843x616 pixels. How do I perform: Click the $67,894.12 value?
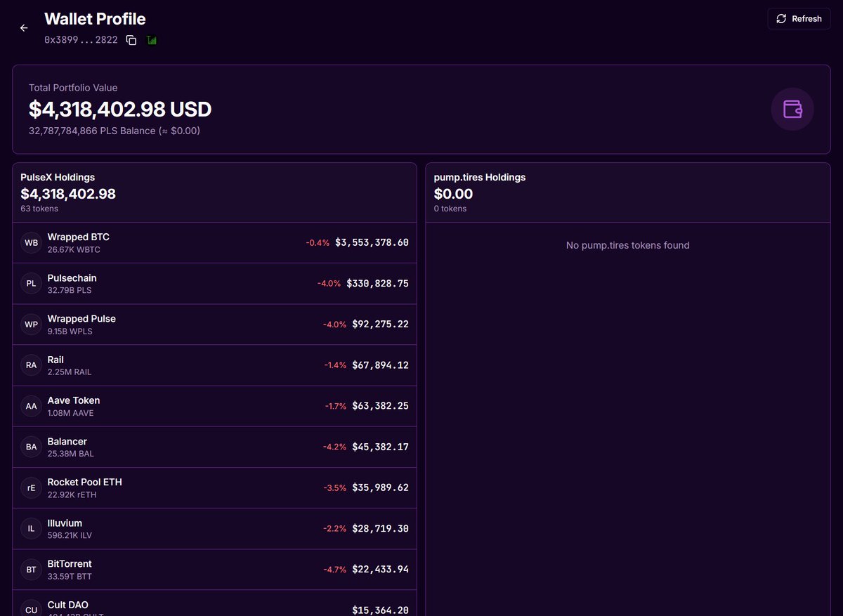click(380, 365)
